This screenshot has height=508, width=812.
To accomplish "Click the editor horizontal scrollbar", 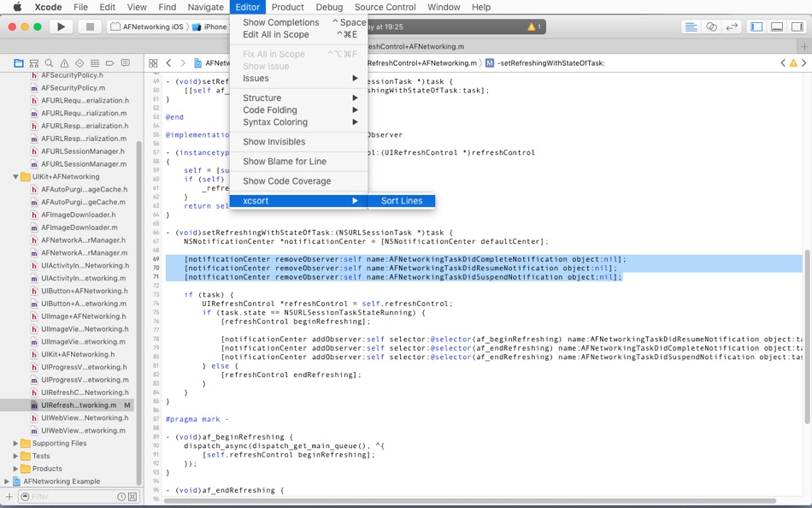I will click(470, 501).
